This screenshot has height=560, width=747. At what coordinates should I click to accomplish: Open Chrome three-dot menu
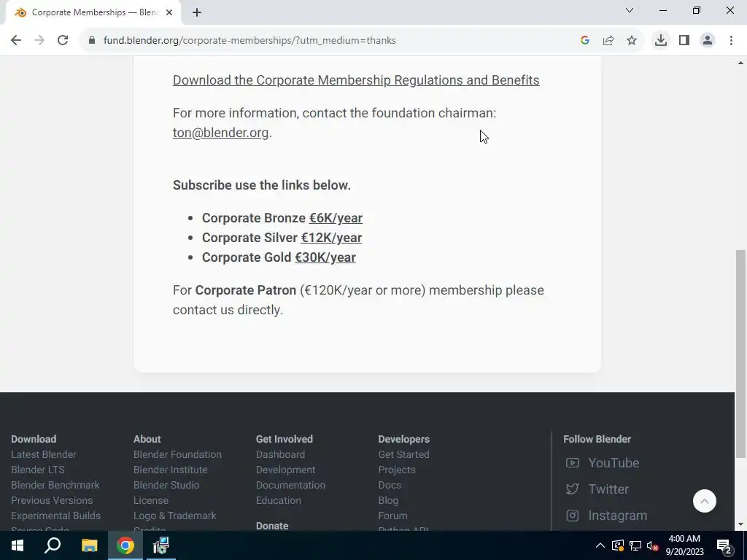(731, 41)
